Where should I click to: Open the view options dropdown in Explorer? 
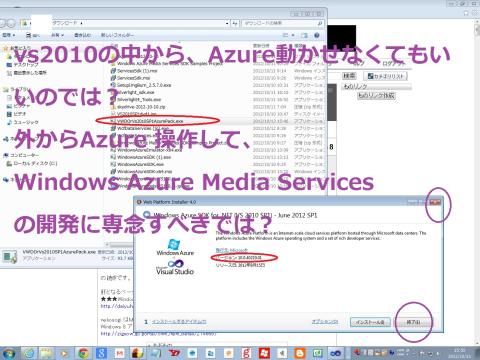293,35
